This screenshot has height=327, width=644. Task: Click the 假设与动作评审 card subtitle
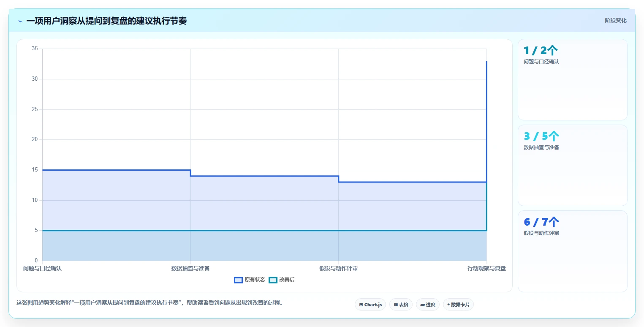pos(541,233)
